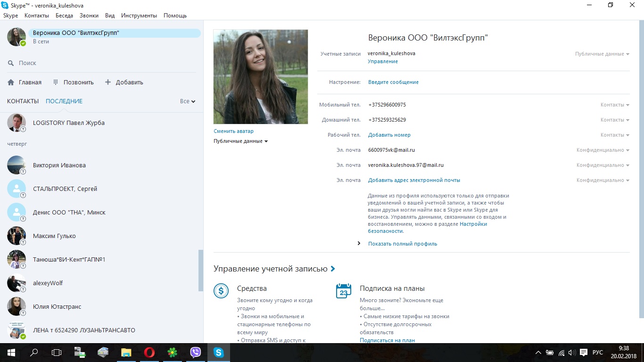
Task: Open the Беседа menu
Action: click(64, 15)
